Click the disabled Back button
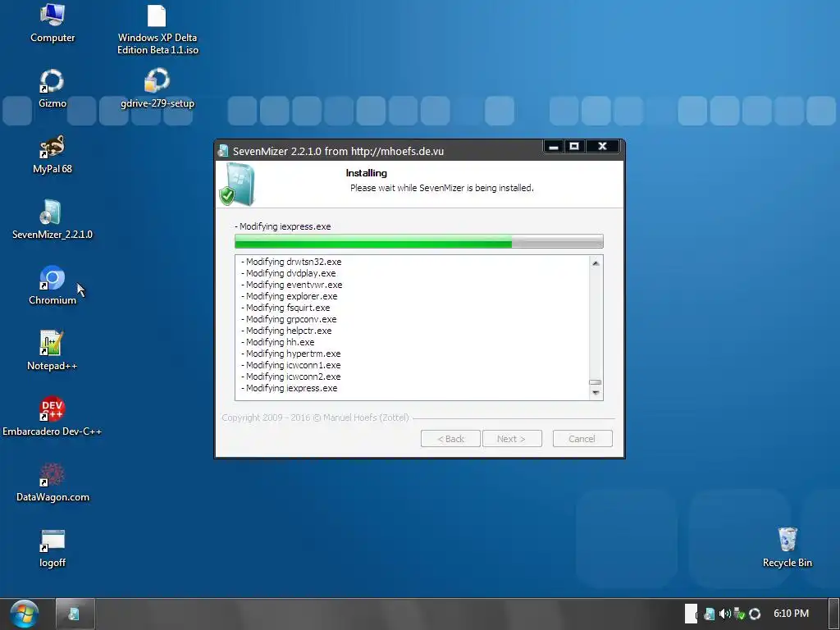This screenshot has width=840, height=630. [450, 439]
